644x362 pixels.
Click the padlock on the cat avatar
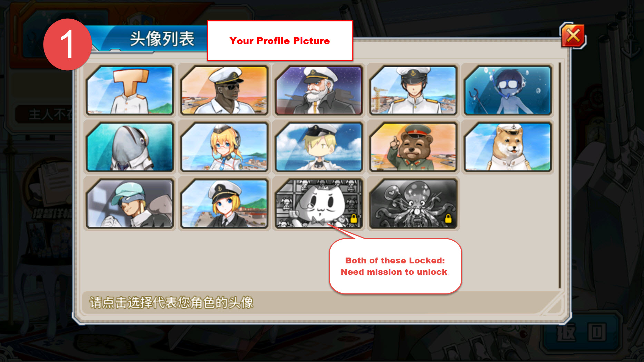pyautogui.click(x=353, y=218)
